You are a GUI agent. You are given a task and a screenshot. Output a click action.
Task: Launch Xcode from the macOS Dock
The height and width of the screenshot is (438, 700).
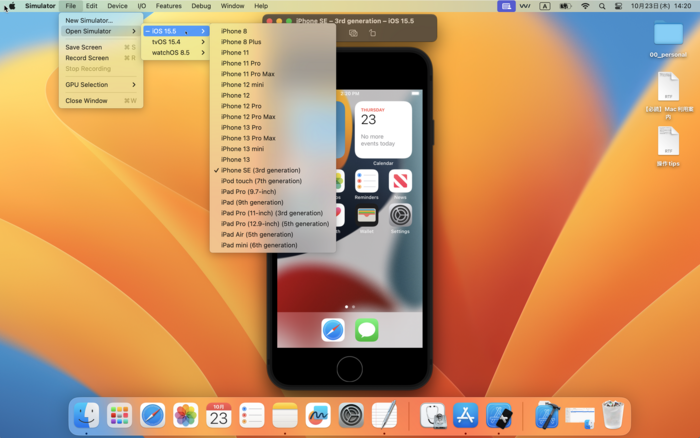547,415
